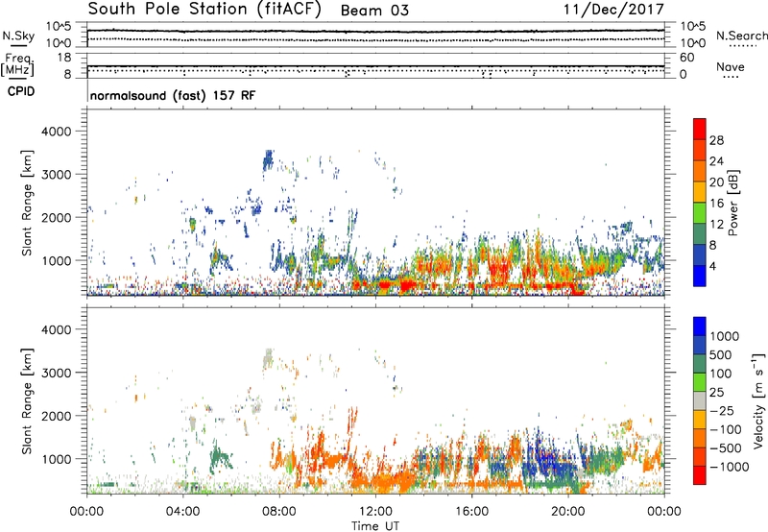Pick the gray -25 to 25 velocity color
This screenshot has width=768, height=532.
pyautogui.click(x=700, y=400)
